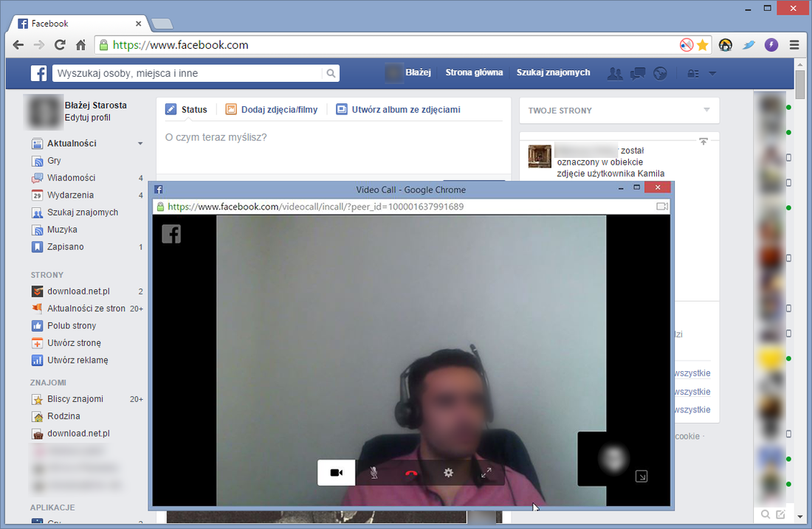Click Facebook logo in video call window
The width and height of the screenshot is (812, 529).
pyautogui.click(x=171, y=234)
